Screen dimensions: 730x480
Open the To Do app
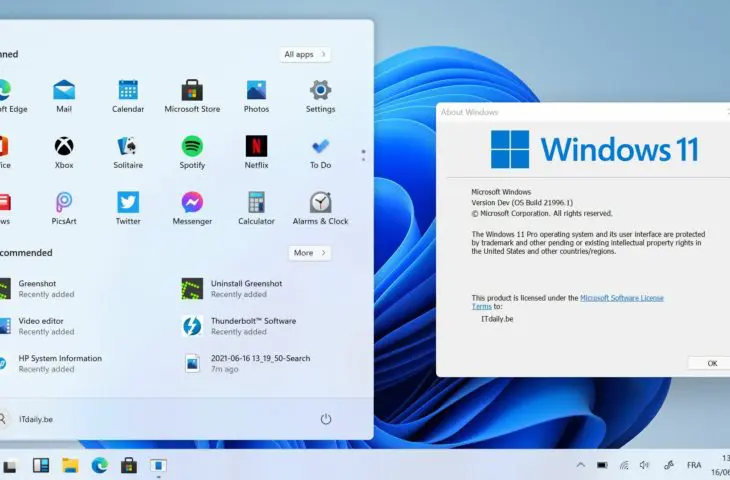click(320, 153)
